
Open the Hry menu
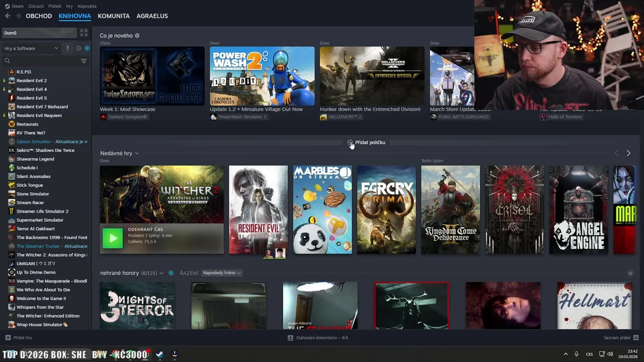69,6
